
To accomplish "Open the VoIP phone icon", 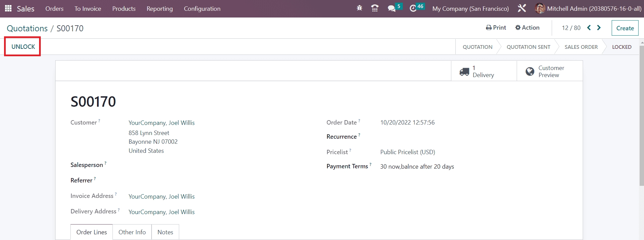I will (x=375, y=8).
